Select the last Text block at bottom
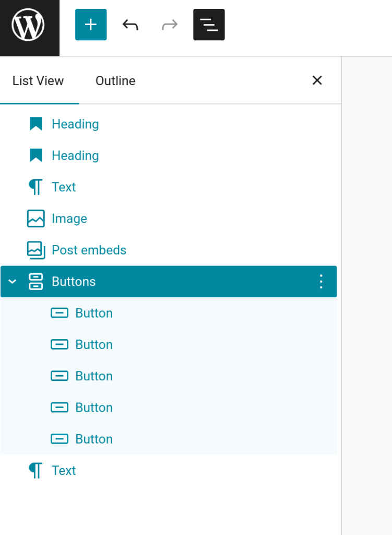The image size is (392, 535). tap(64, 471)
